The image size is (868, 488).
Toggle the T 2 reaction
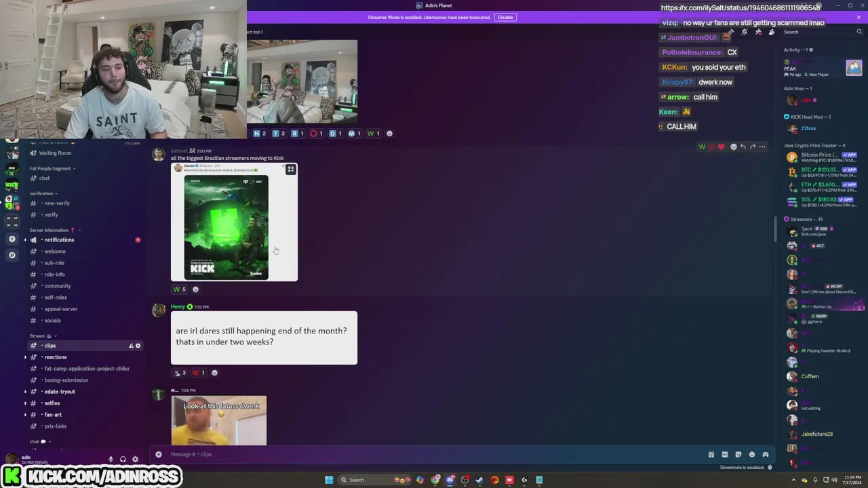coord(279,134)
